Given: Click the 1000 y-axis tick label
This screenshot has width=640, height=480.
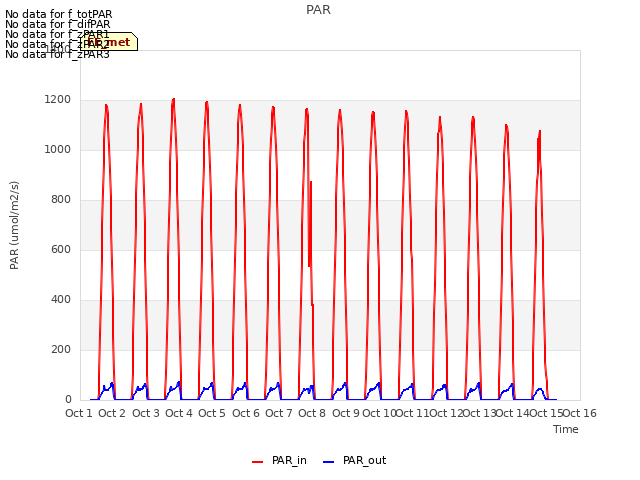Looking at the screenshot, I should tap(58, 149).
